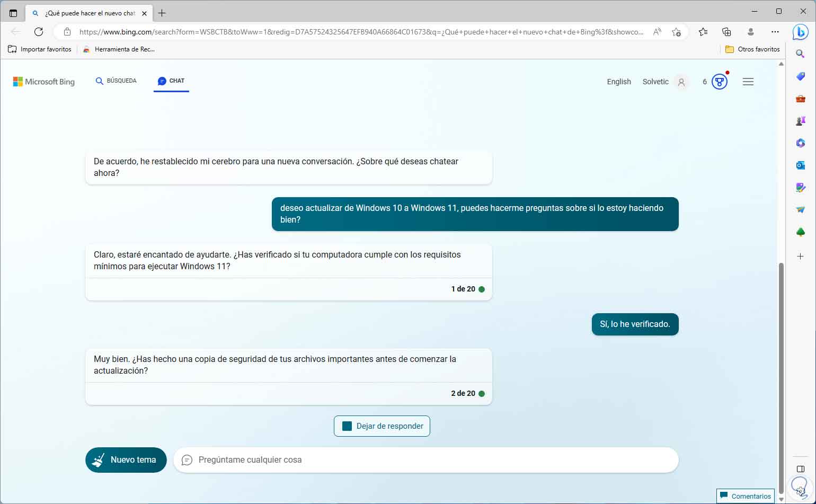Image resolution: width=816 pixels, height=504 pixels.
Task: Open the green tree icon in sidebar
Action: tap(800, 232)
